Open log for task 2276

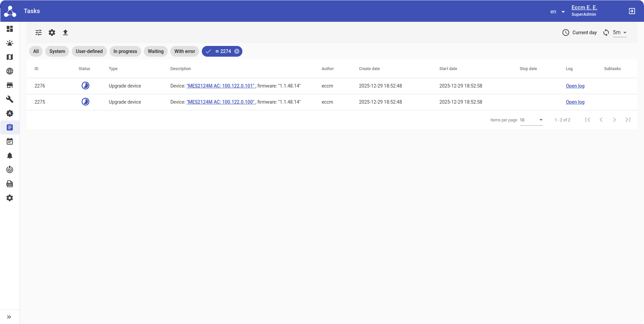(x=575, y=86)
